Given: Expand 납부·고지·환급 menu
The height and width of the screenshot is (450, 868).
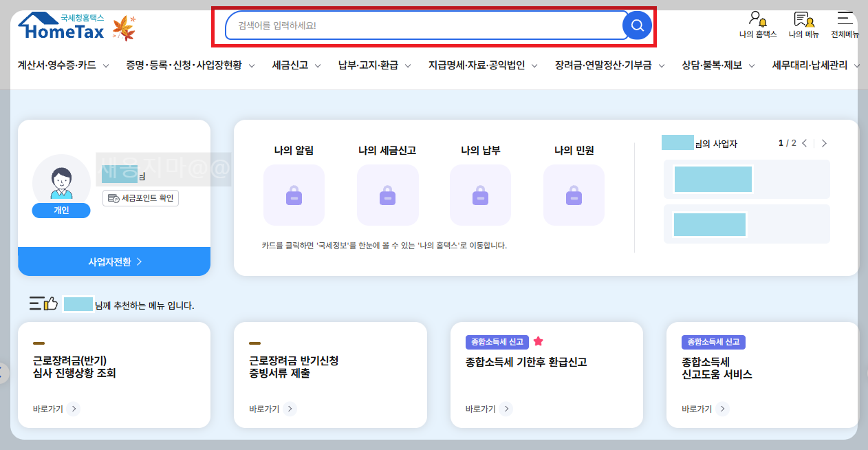Looking at the screenshot, I should [375, 65].
